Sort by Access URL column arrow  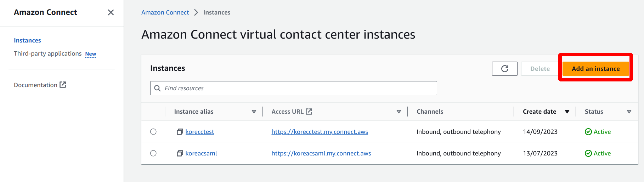(x=399, y=112)
